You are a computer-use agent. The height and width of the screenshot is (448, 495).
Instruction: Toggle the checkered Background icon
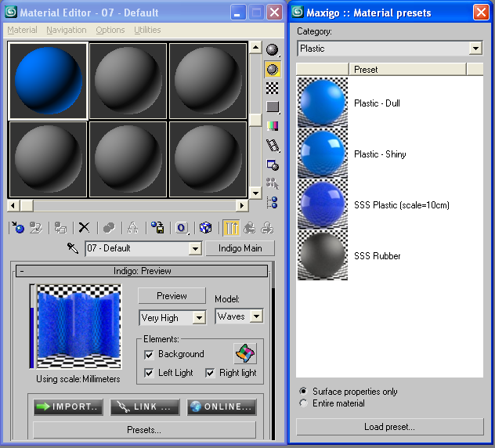click(x=272, y=88)
